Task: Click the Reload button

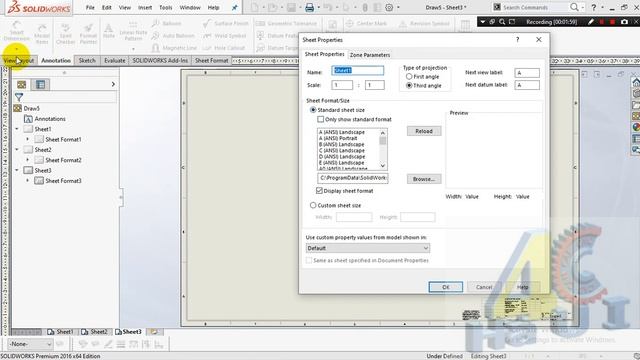Action: tap(424, 131)
